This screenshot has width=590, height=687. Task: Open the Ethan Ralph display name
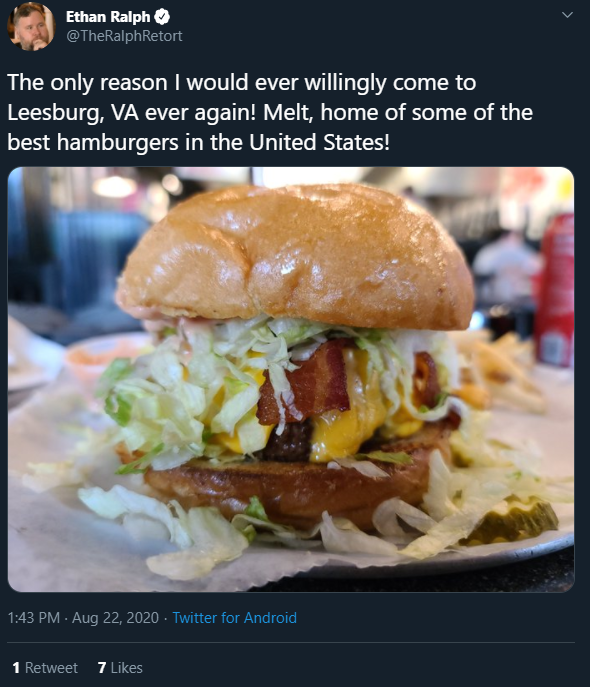[x=108, y=17]
